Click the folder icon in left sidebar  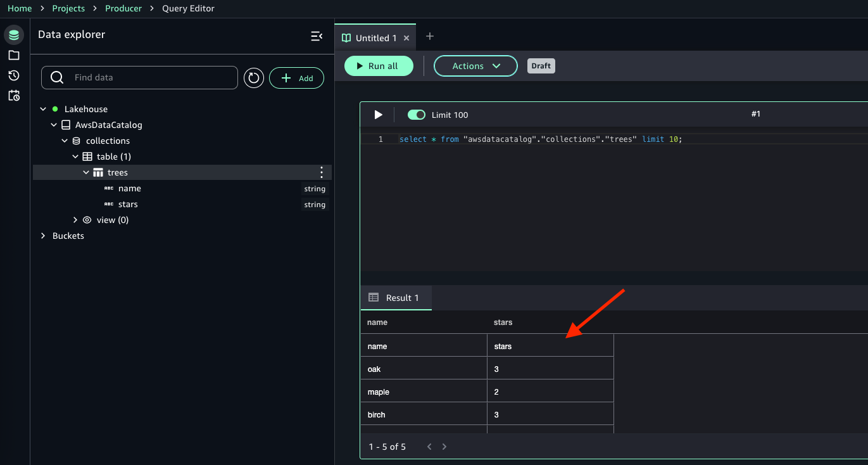pyautogui.click(x=14, y=55)
